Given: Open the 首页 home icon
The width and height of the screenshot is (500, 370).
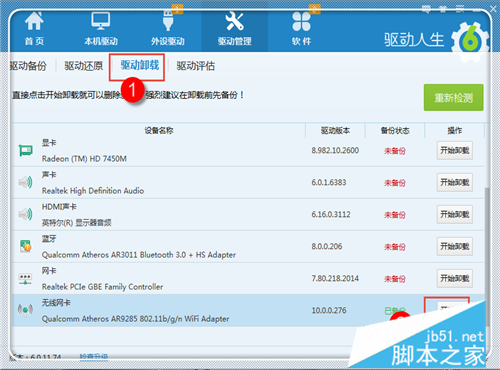Looking at the screenshot, I should coord(34,21).
